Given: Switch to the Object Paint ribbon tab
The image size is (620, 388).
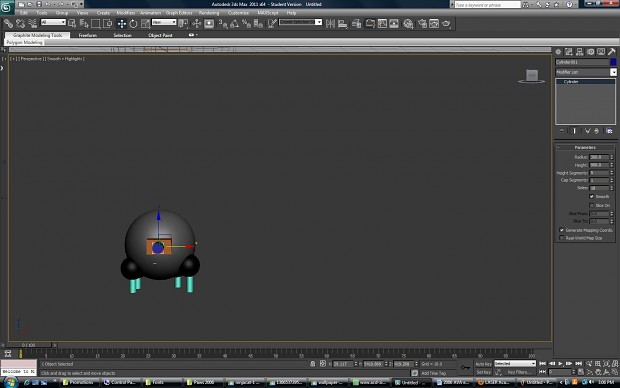Looking at the screenshot, I should point(160,35).
